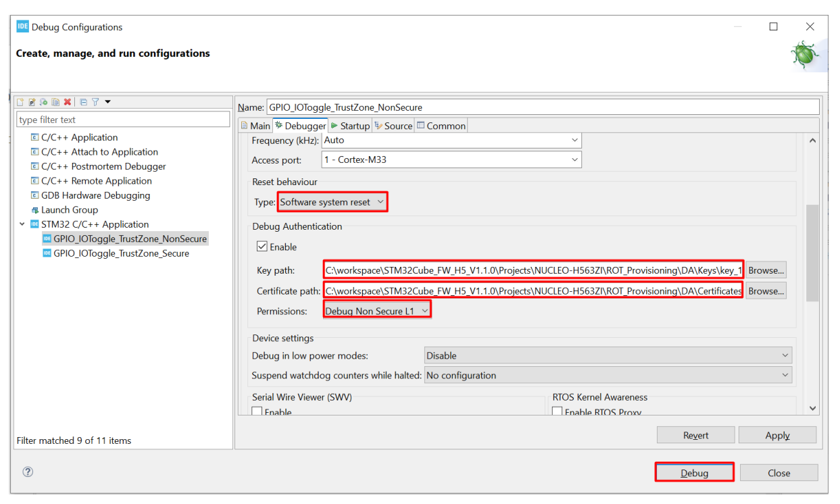
Task: Open the Suspend watchdog counters dropdown
Action: point(608,375)
